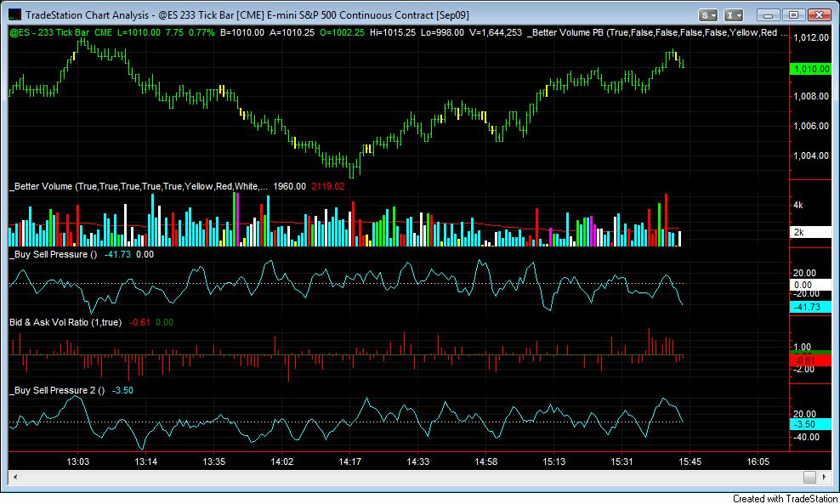The width and height of the screenshot is (840, 504).
Task: Select the '_Buy Sell Pressure ()' indicator label
Action: [54, 254]
